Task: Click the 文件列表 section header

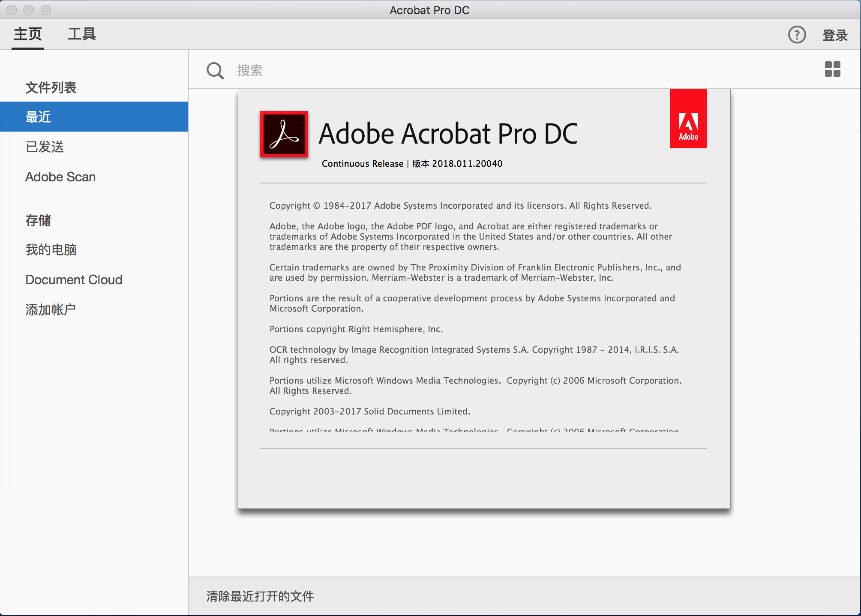Action: click(x=51, y=87)
